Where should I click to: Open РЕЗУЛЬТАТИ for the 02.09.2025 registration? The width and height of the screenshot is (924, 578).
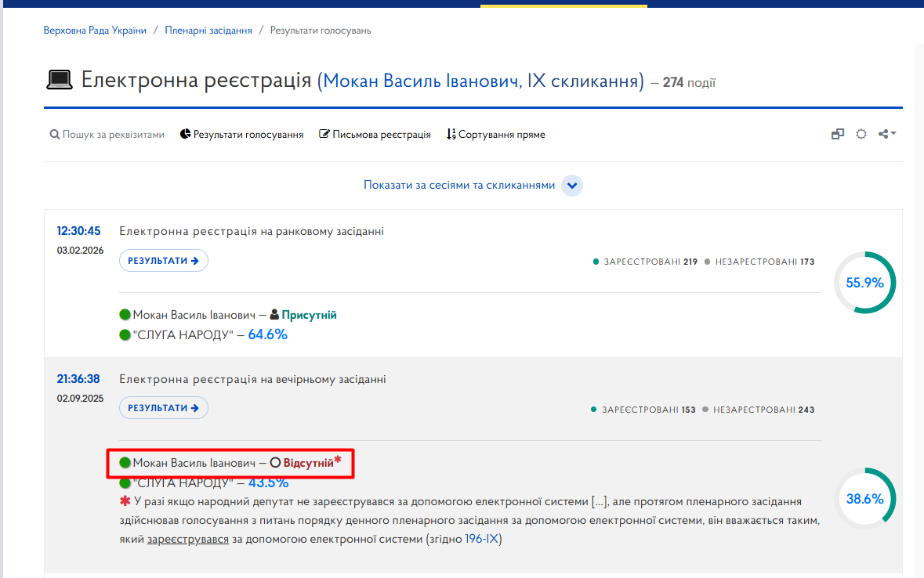pos(163,408)
